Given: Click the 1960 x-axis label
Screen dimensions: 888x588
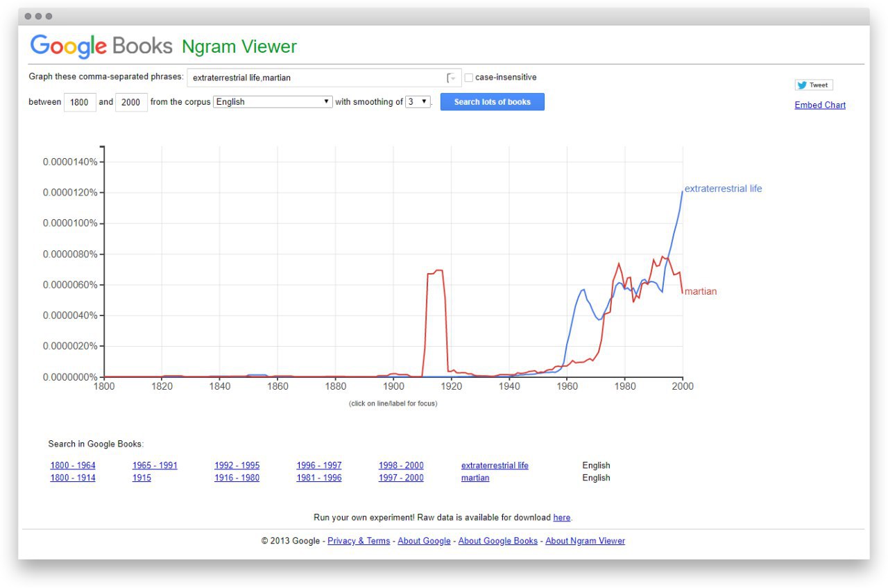Looking at the screenshot, I should coord(567,386).
